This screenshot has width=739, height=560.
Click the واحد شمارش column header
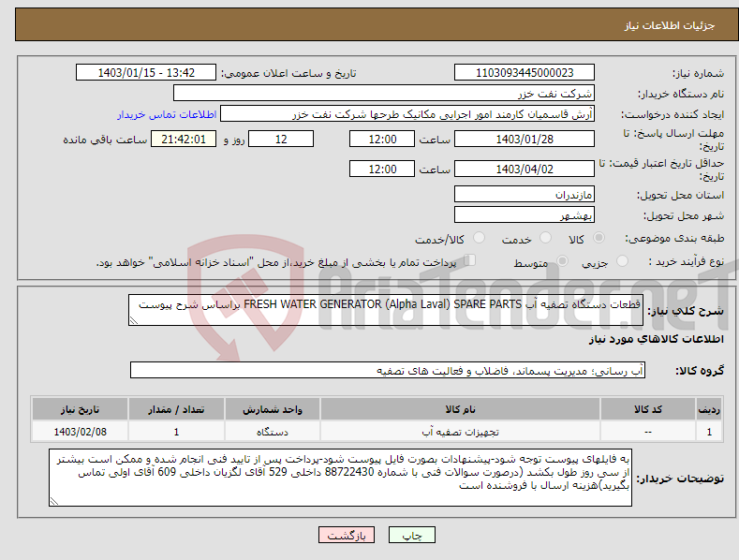tap(272, 409)
